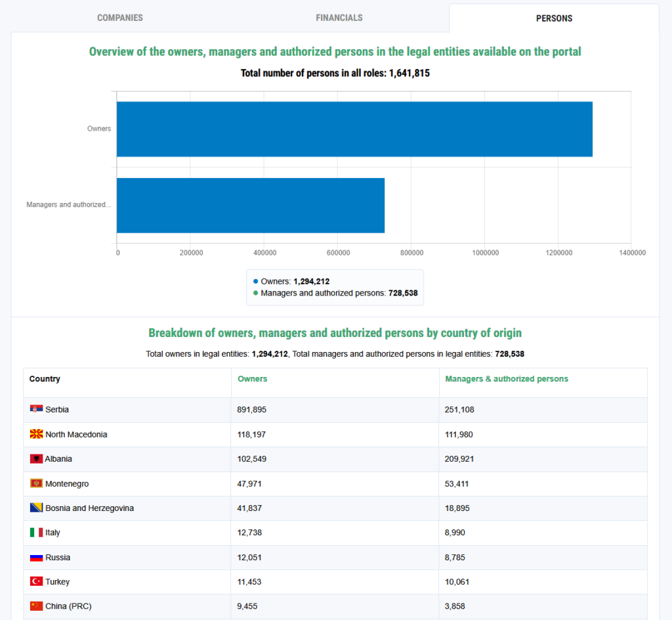Click the Serbia flag icon

coord(36,409)
